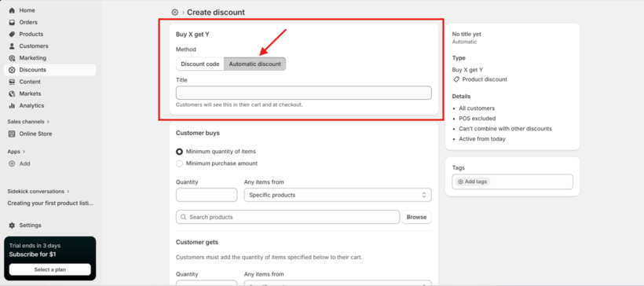Click Add under Apps
This screenshot has height=286, width=644.
[x=50, y=163]
